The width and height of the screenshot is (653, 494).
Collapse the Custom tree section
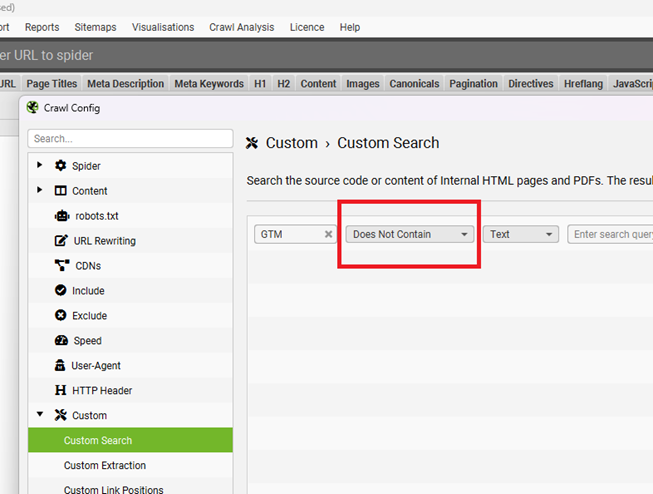[x=40, y=414]
